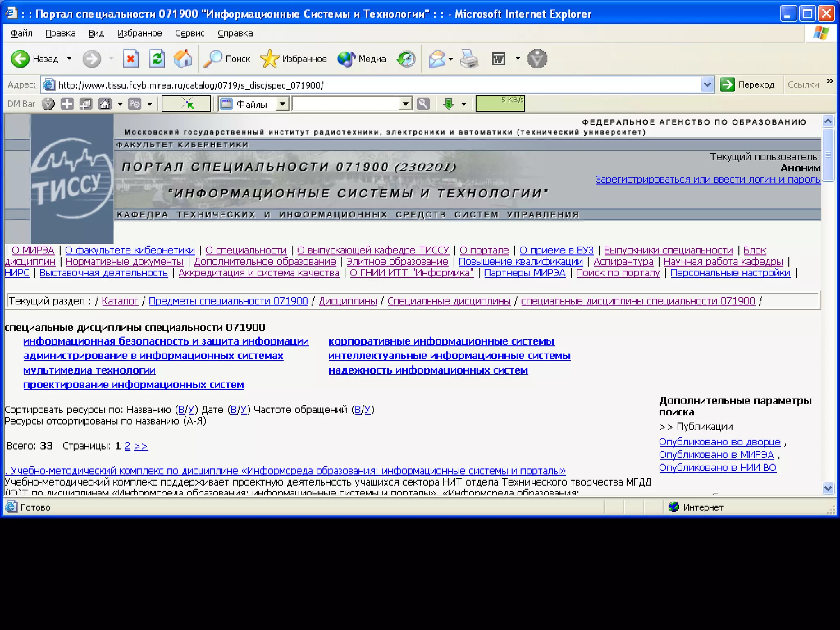Go to Home page via house icon

pos(183,59)
